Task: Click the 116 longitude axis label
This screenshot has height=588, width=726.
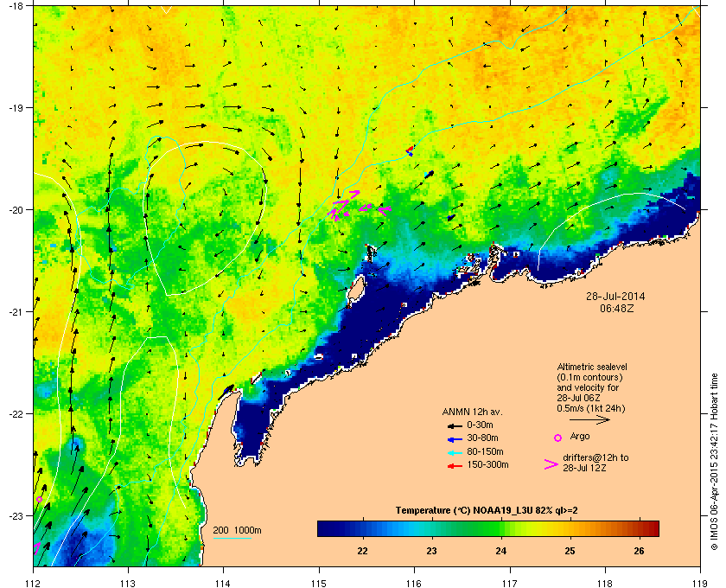Action: click(x=414, y=583)
